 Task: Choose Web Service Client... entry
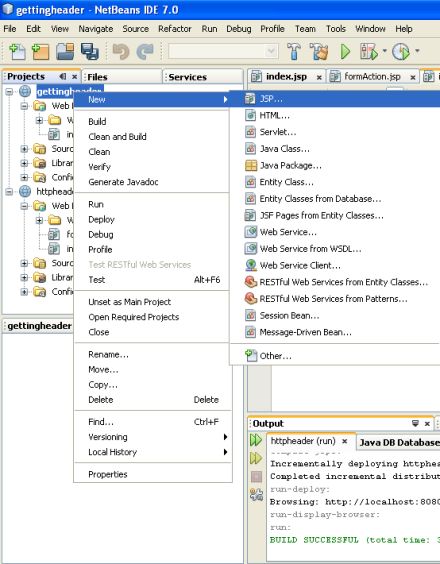335,265
